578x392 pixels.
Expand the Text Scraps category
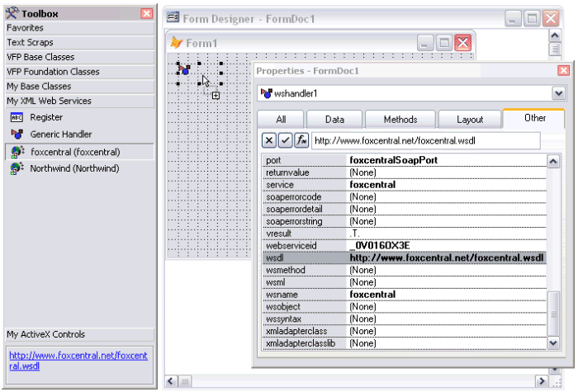(x=79, y=42)
